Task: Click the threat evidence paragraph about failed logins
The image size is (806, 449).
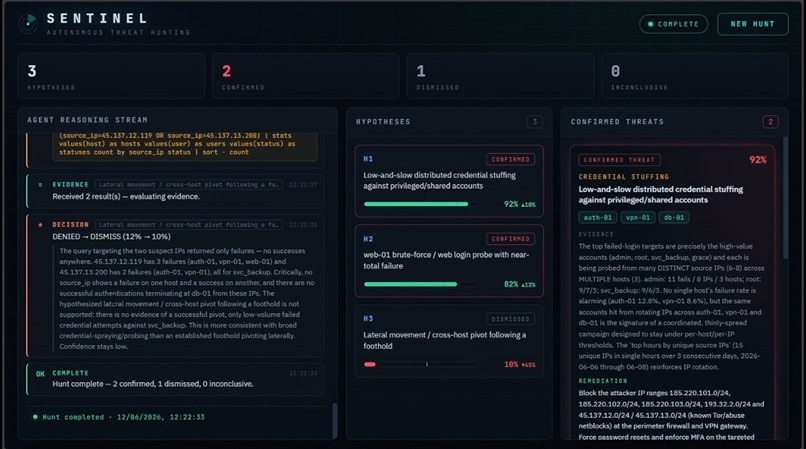Action: coord(671,307)
